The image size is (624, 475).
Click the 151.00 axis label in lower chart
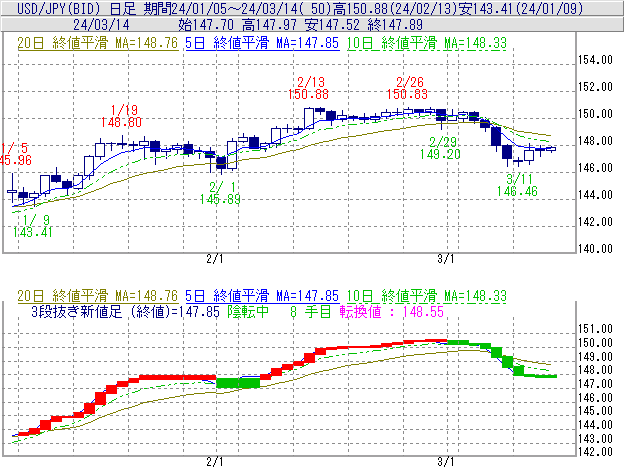tap(595, 329)
